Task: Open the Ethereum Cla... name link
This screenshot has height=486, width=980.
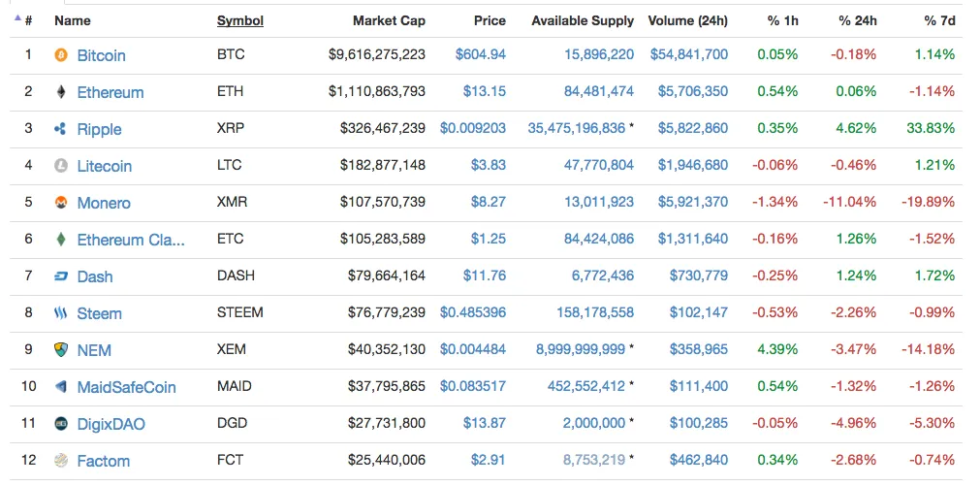Action: (x=131, y=240)
